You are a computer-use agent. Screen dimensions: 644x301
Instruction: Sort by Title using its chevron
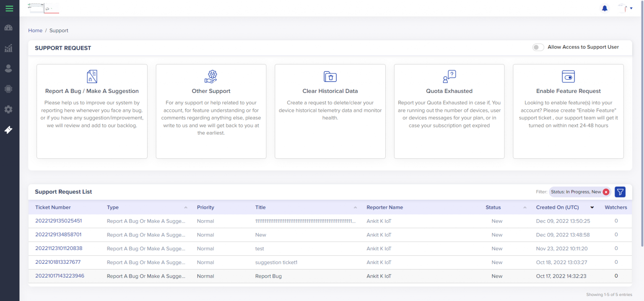pyautogui.click(x=355, y=207)
